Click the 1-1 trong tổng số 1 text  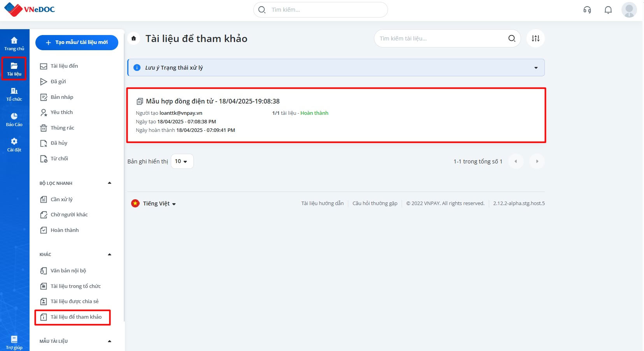[478, 161]
